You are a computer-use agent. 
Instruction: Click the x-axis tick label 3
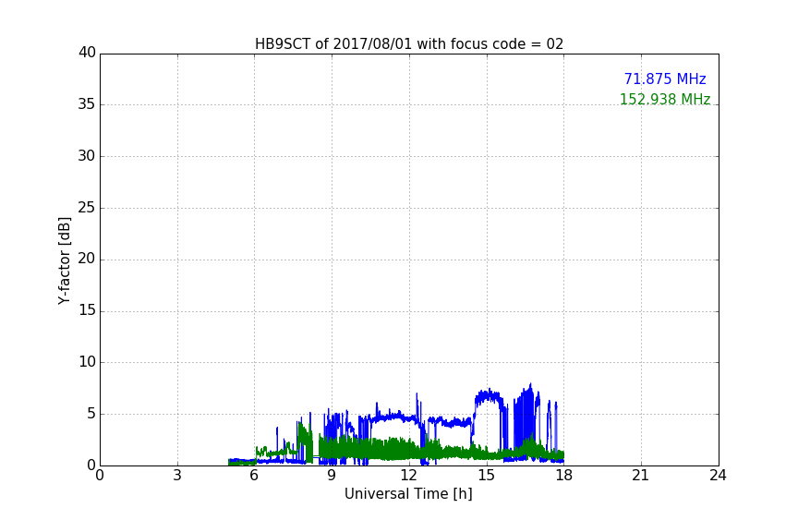click(177, 476)
